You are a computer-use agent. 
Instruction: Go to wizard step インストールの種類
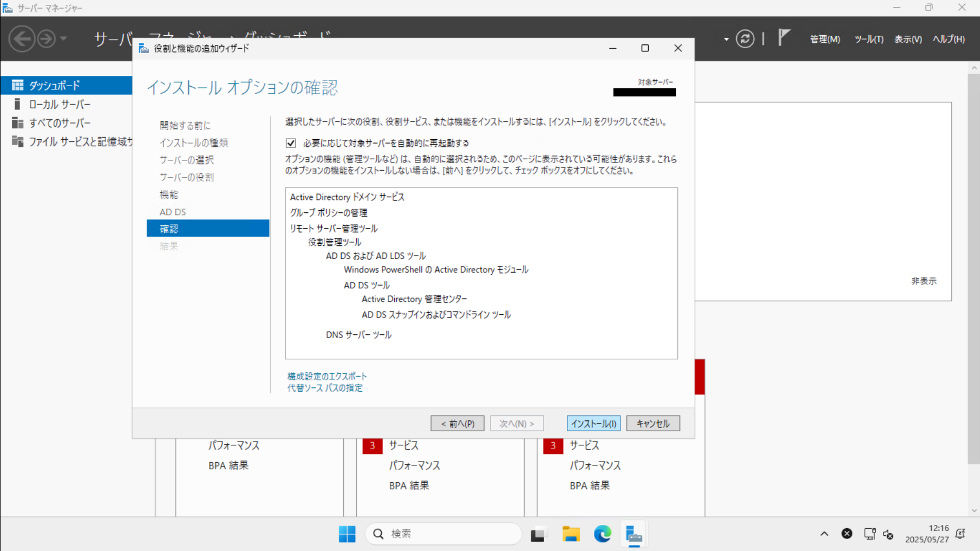click(194, 142)
